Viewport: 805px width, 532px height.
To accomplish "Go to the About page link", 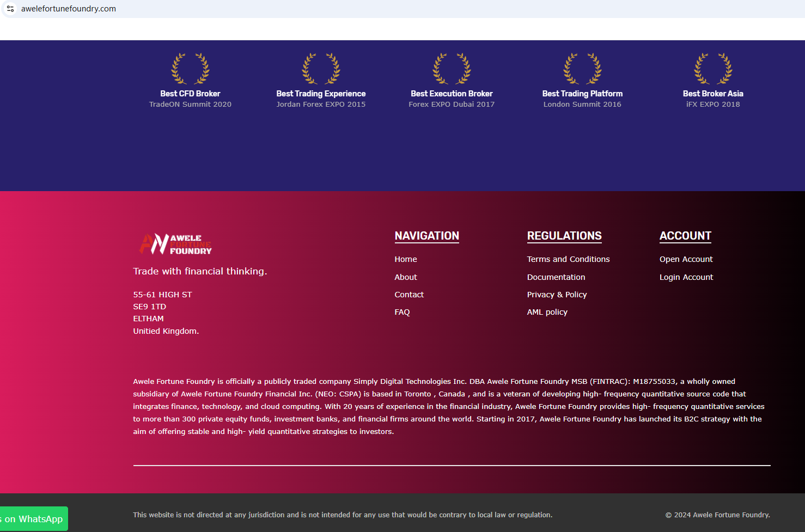I will (x=406, y=277).
